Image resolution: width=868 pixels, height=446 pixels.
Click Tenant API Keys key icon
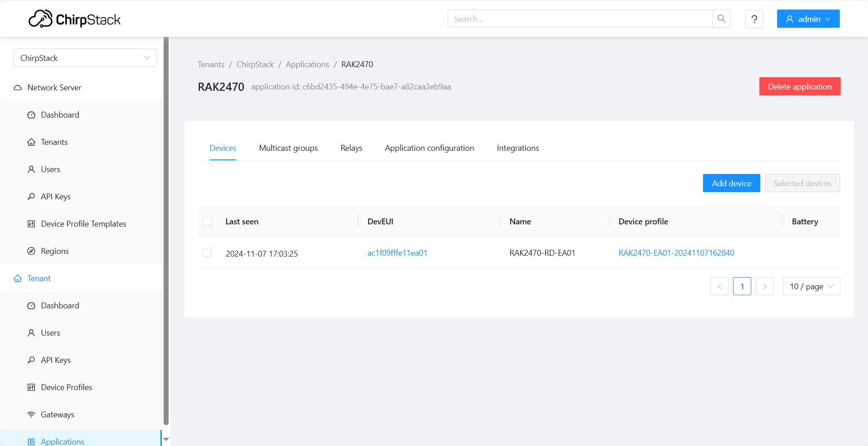[x=31, y=360]
